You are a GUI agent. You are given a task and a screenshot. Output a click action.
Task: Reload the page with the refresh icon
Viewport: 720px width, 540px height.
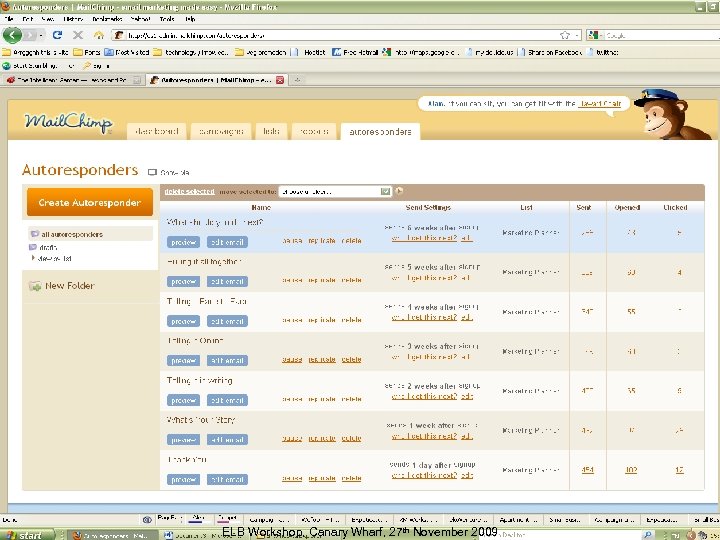click(57, 35)
